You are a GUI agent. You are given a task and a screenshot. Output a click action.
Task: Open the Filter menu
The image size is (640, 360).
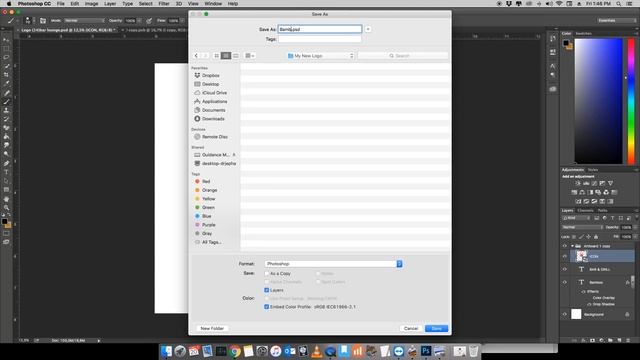[x=164, y=4]
